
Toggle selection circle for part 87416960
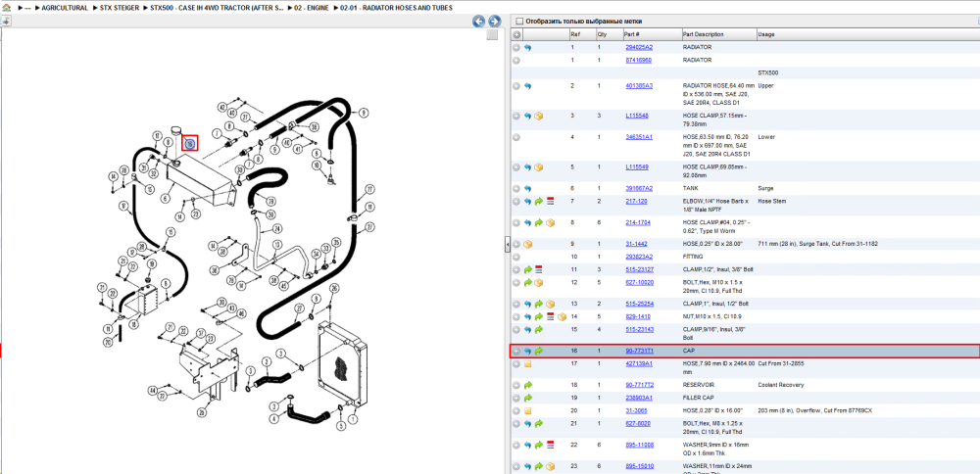(x=516, y=61)
